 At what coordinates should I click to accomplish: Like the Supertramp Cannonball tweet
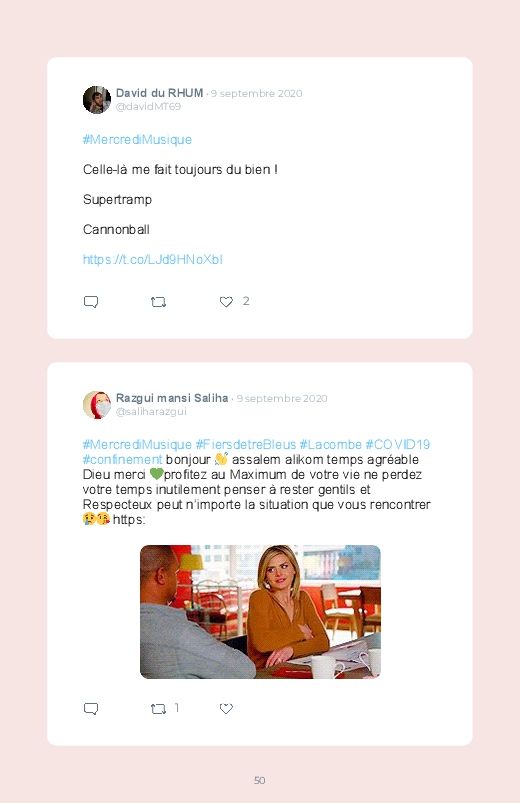tap(226, 302)
